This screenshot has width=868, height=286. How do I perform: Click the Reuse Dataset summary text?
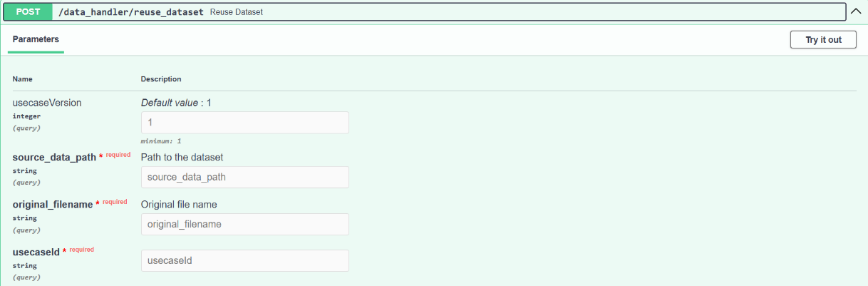tap(237, 12)
